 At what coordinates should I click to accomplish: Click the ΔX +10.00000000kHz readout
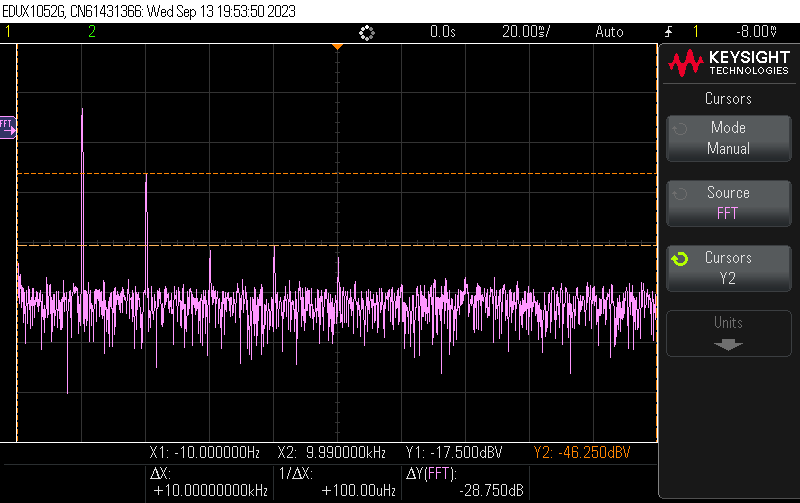[210, 482]
